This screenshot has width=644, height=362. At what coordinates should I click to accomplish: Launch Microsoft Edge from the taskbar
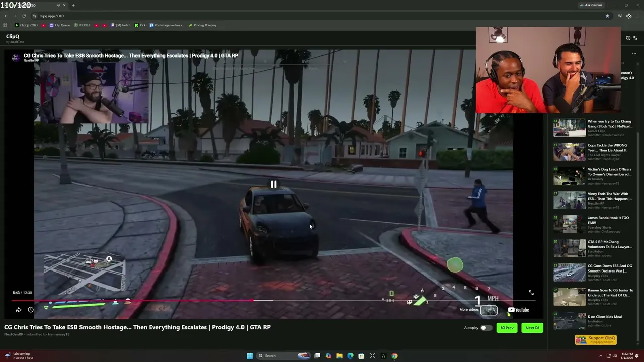tap(350, 356)
